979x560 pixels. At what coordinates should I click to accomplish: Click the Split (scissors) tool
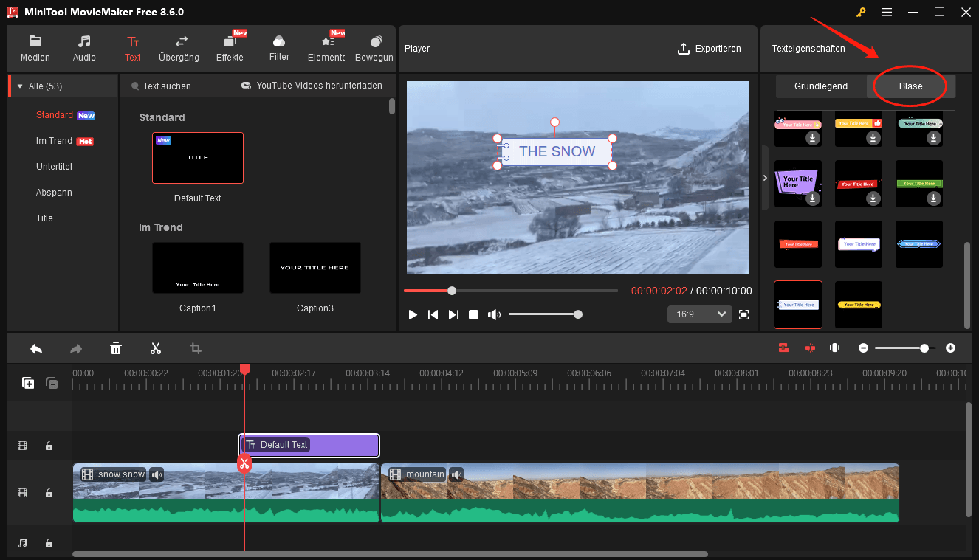click(156, 348)
